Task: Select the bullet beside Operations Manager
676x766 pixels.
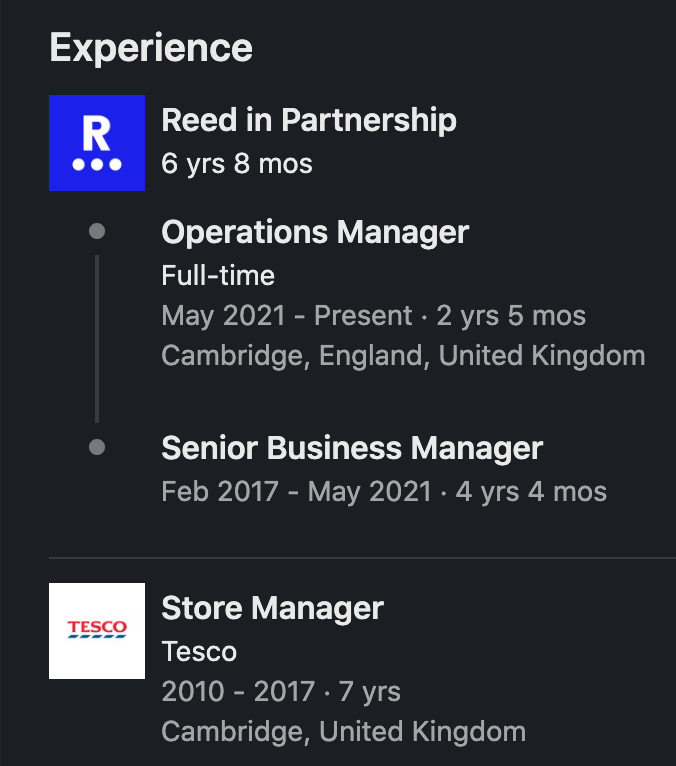Action: (97, 231)
